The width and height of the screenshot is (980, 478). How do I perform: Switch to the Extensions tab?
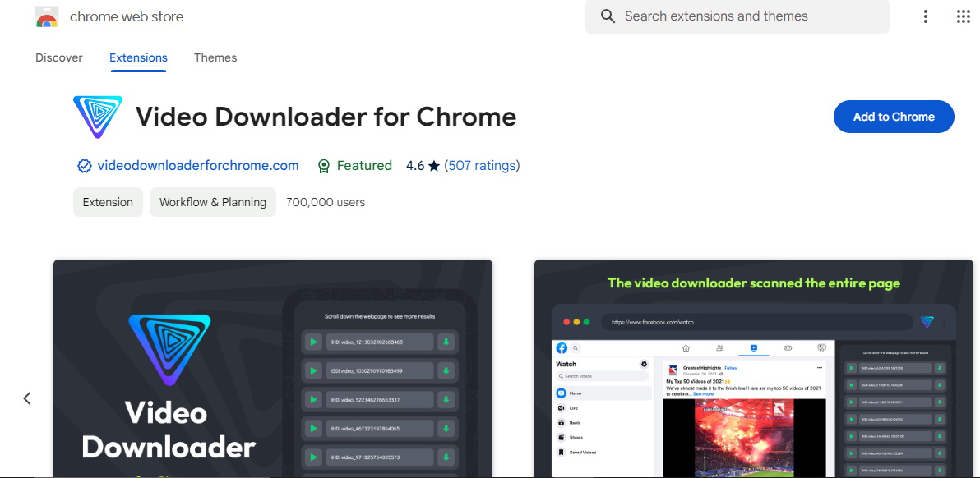click(138, 57)
